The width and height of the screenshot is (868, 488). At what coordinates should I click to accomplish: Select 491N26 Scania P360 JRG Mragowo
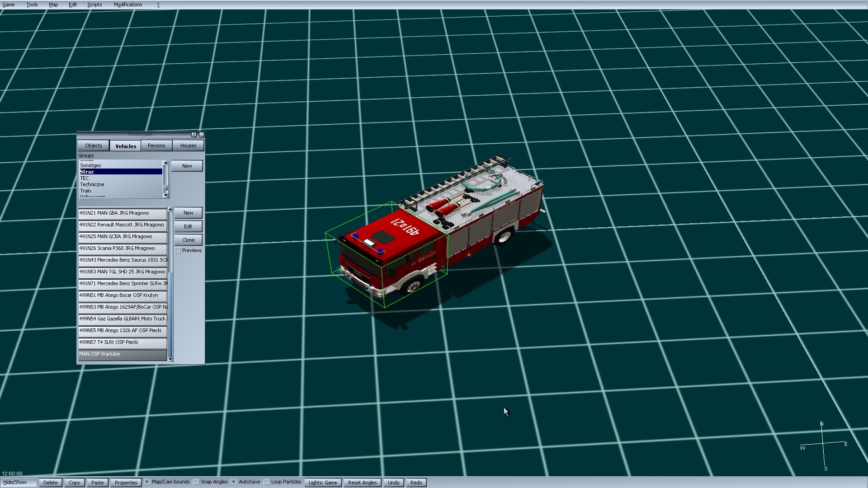[x=123, y=249]
